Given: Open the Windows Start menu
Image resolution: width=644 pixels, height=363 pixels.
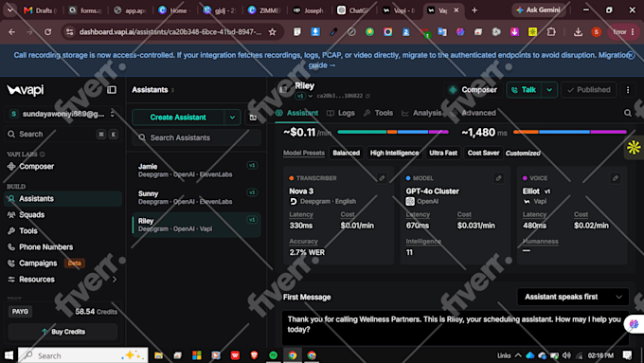Looking at the screenshot, I should pyautogui.click(x=9, y=355).
